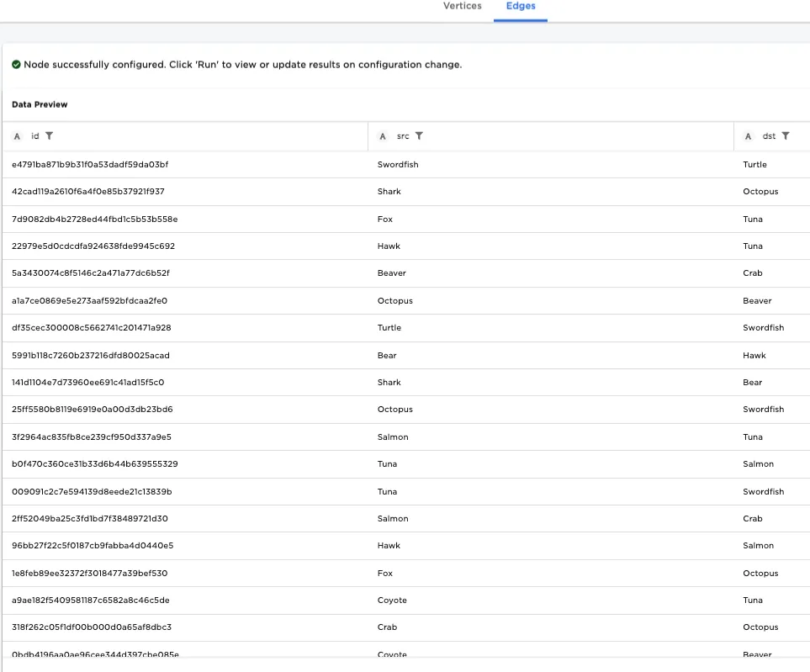Click the green success checkmark icon
810x672 pixels.
click(x=16, y=65)
